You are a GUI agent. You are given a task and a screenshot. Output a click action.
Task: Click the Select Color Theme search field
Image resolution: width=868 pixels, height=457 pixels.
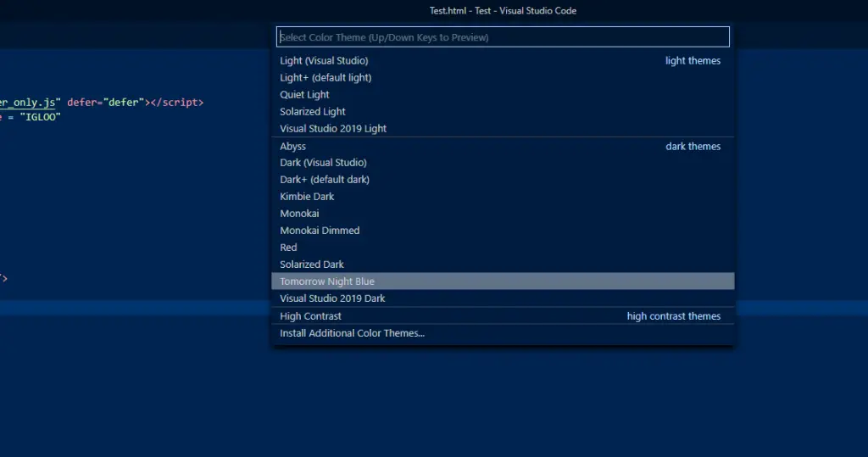[503, 37]
